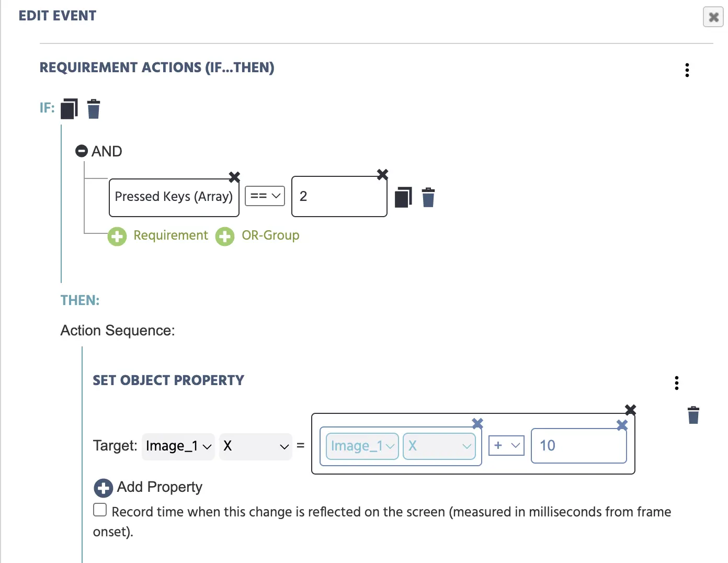Add a new Requirement
The width and height of the screenshot is (728, 563).
[158, 236]
